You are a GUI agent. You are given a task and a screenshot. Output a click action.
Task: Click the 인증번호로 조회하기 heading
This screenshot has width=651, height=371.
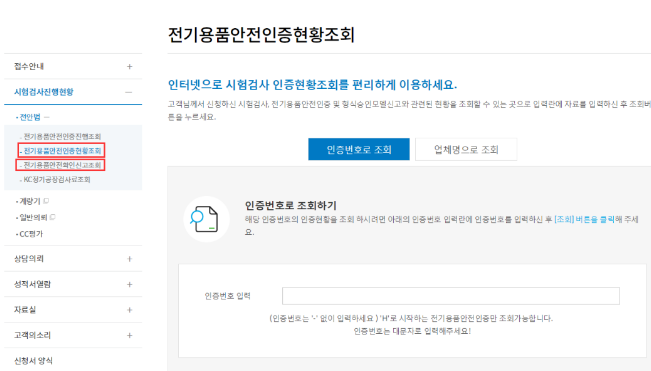tap(291, 205)
